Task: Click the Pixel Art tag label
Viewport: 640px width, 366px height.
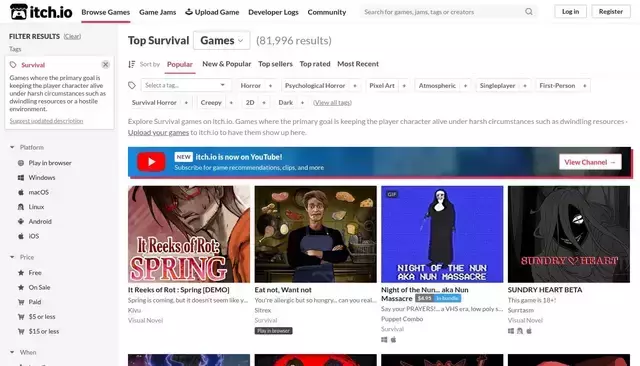Action: click(382, 86)
